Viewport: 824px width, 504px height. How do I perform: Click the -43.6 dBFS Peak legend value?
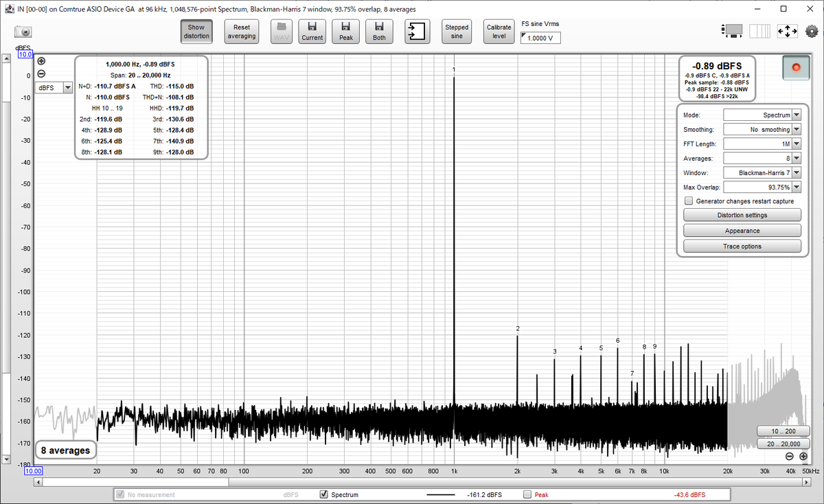point(688,494)
